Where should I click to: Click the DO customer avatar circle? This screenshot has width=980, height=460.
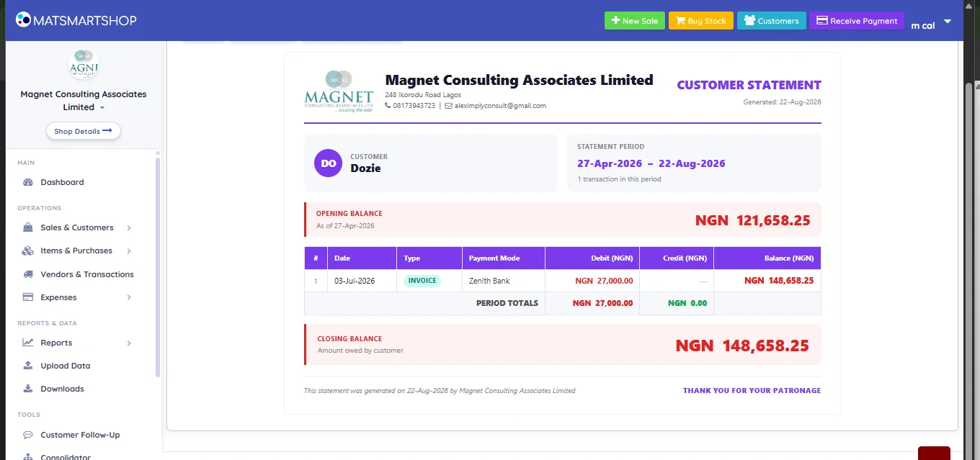pyautogui.click(x=329, y=163)
